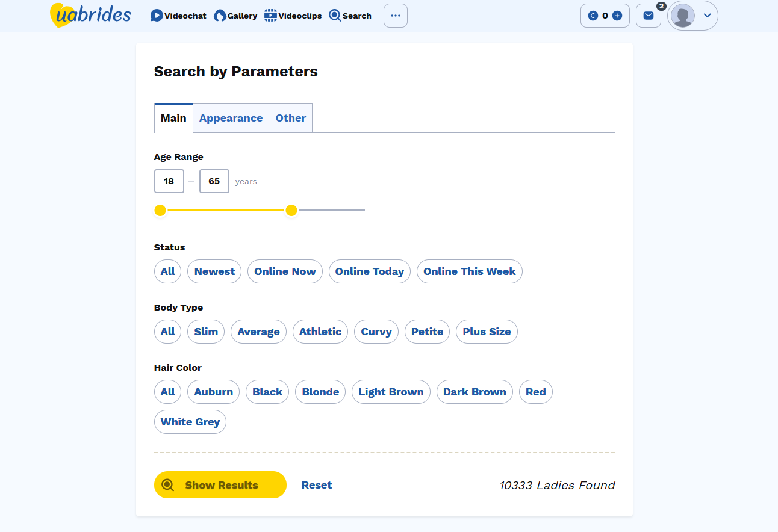The width and height of the screenshot is (778, 532).
Task: Open the profile account dropdown chevron
Action: coord(707,16)
